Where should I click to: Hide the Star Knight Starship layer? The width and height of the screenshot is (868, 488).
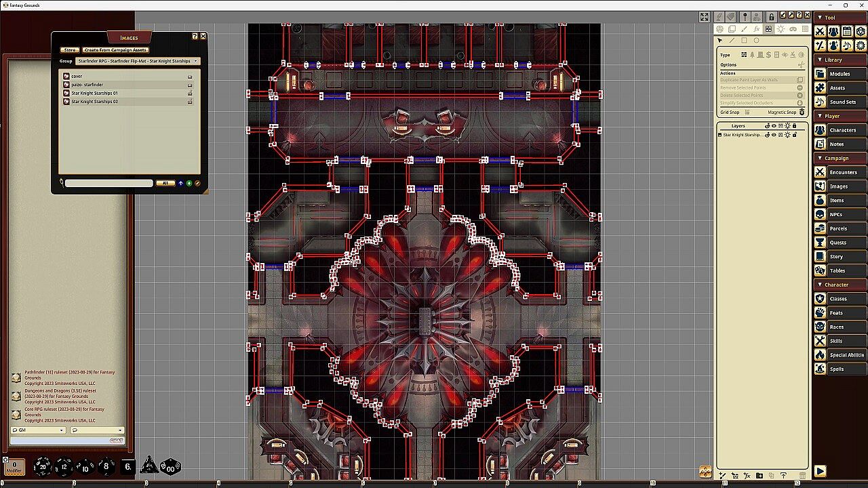point(774,135)
